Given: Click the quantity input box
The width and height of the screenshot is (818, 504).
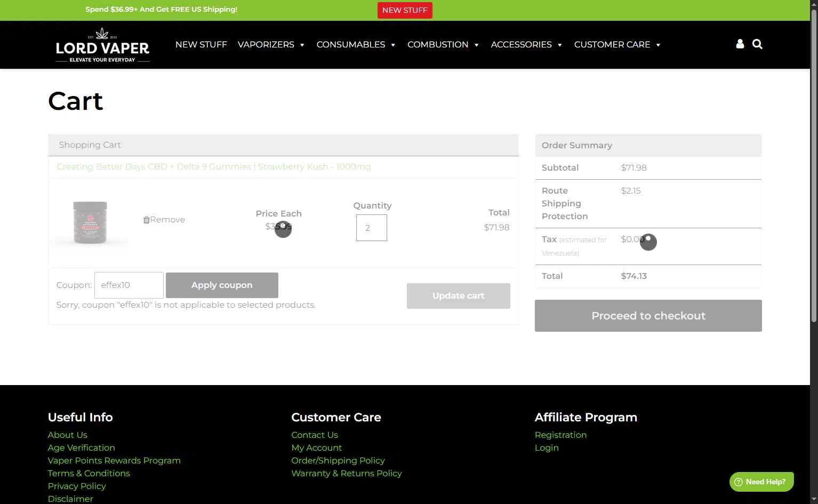Looking at the screenshot, I should (372, 228).
